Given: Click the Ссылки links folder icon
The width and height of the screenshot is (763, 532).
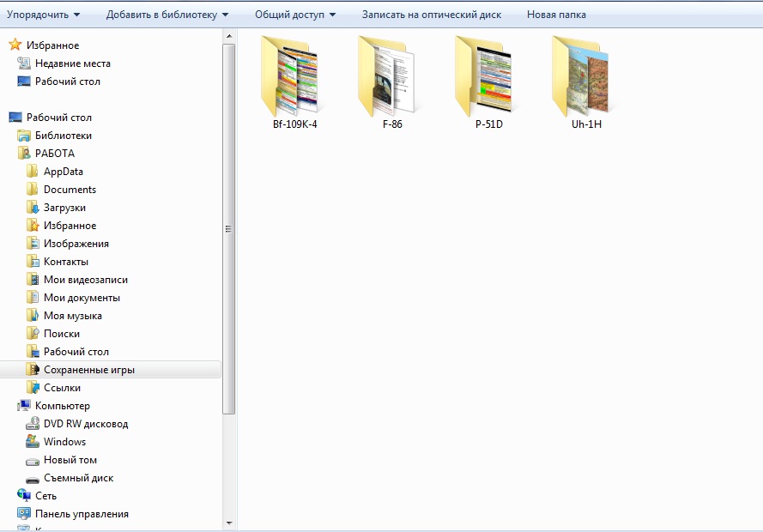Looking at the screenshot, I should pyautogui.click(x=32, y=387).
